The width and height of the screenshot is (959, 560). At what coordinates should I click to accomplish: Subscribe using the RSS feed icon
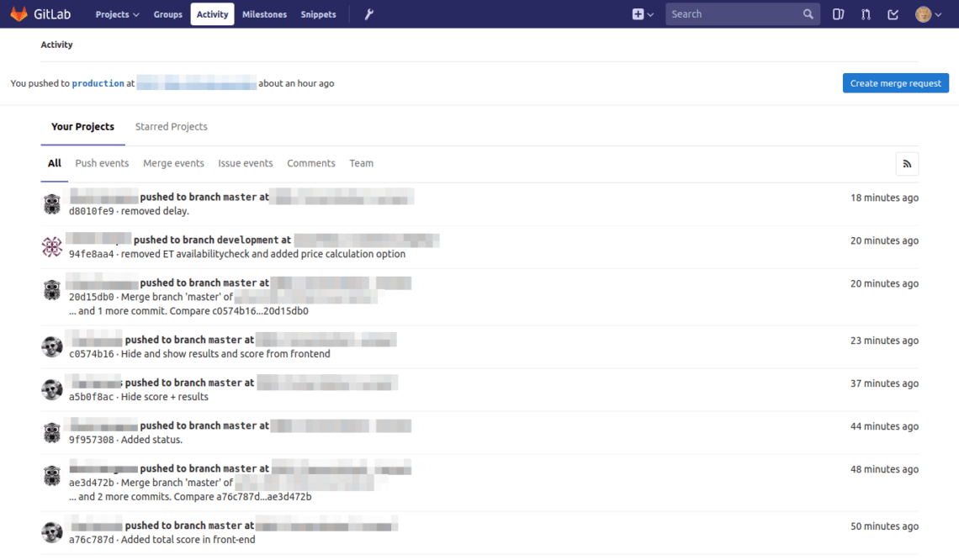click(907, 163)
